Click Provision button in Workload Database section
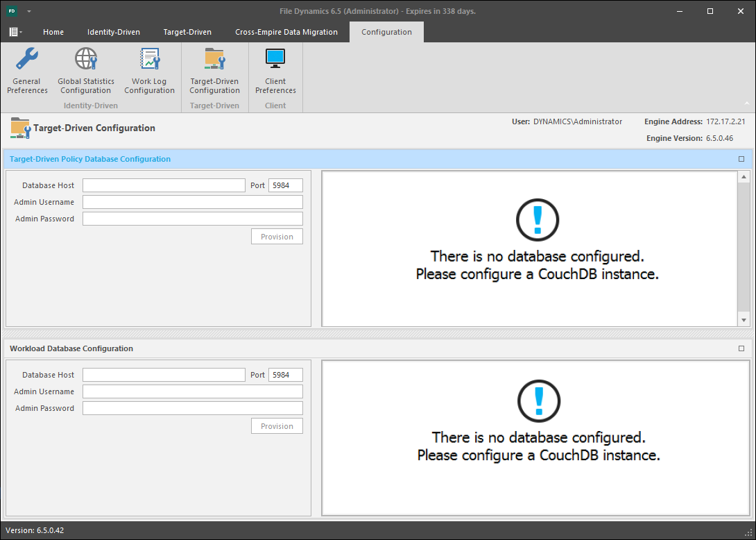Image resolution: width=756 pixels, height=540 pixels. tap(277, 426)
